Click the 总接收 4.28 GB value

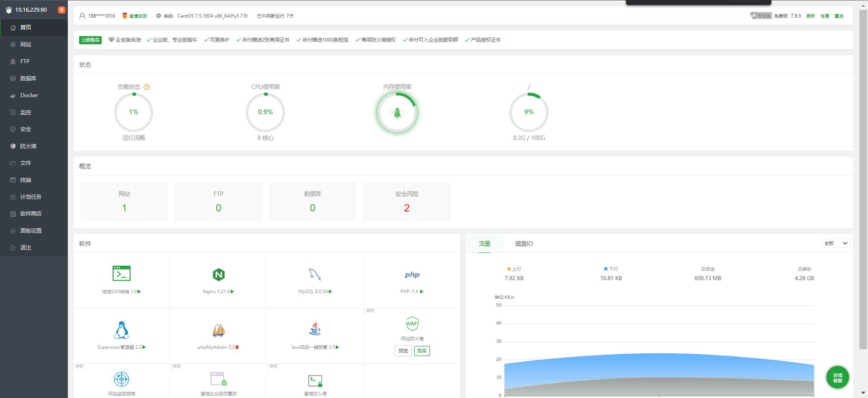pos(804,278)
